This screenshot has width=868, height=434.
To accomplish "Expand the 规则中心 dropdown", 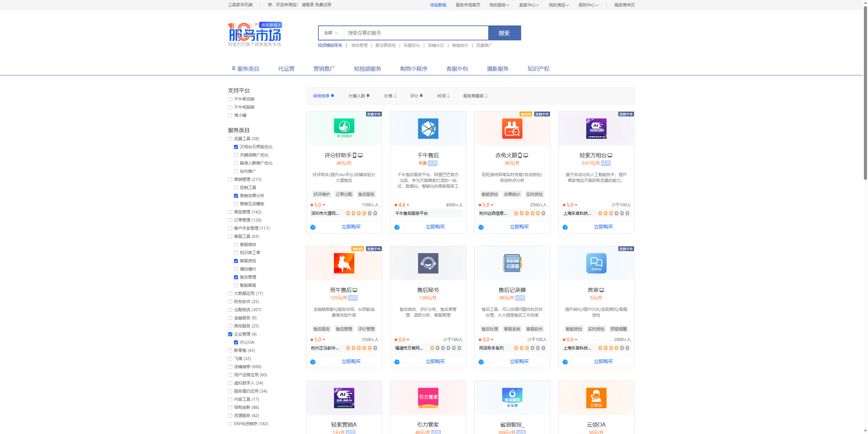I will tap(589, 5).
